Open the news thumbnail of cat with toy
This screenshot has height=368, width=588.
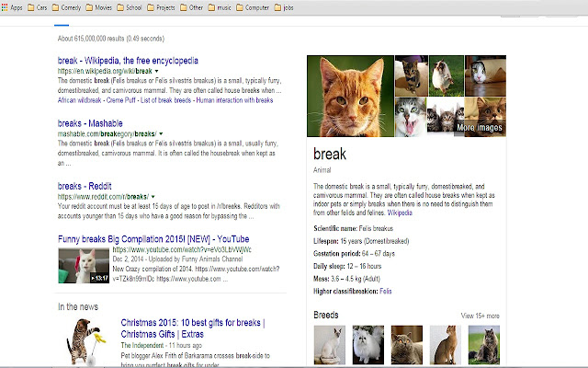85,341
